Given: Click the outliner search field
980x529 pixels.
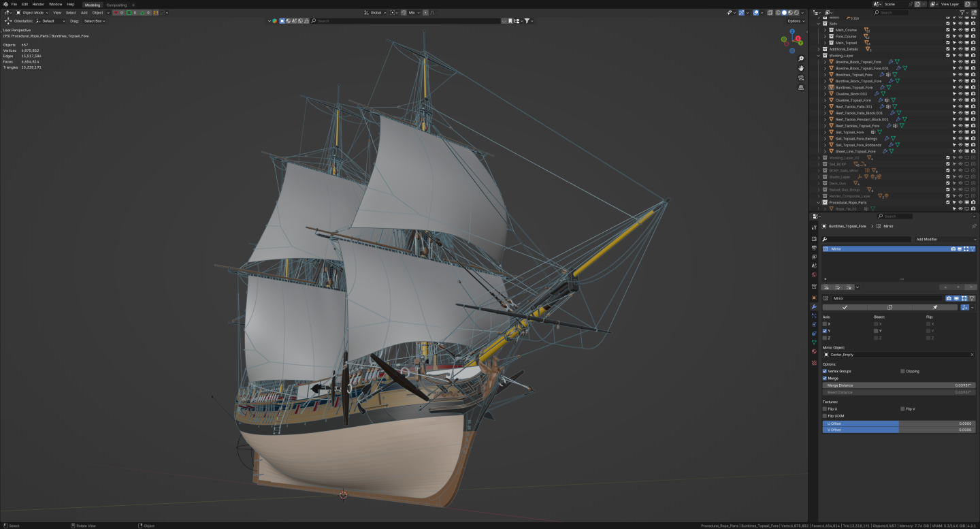Looking at the screenshot, I should point(892,12).
